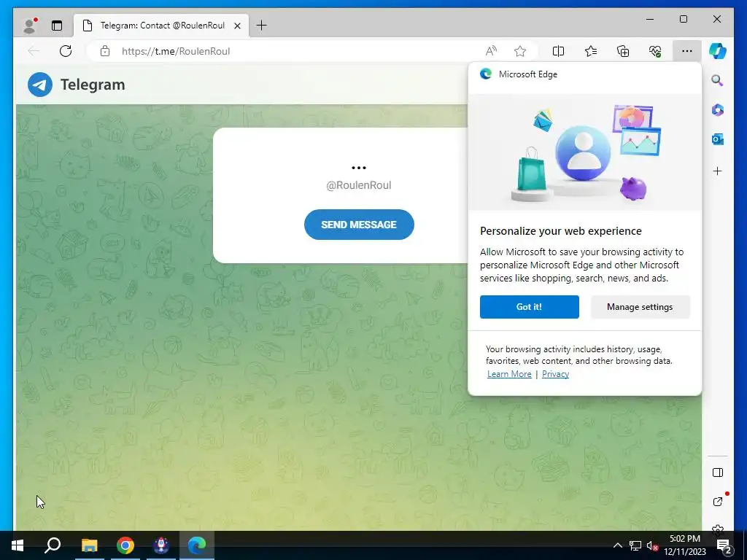Open Outlook in the sidebar
Screen dimensions: 747x560
718,139
